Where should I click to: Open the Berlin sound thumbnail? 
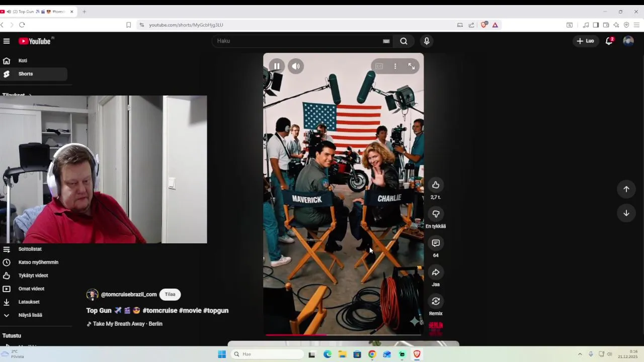pos(436,329)
